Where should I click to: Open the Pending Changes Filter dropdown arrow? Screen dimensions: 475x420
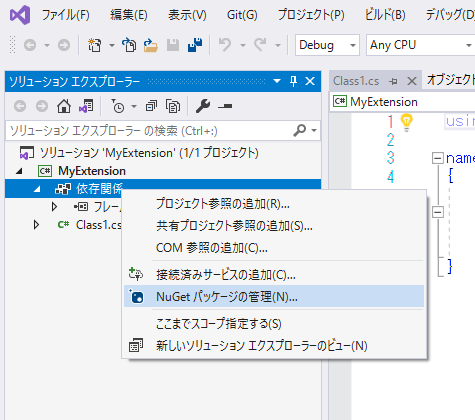(134, 106)
